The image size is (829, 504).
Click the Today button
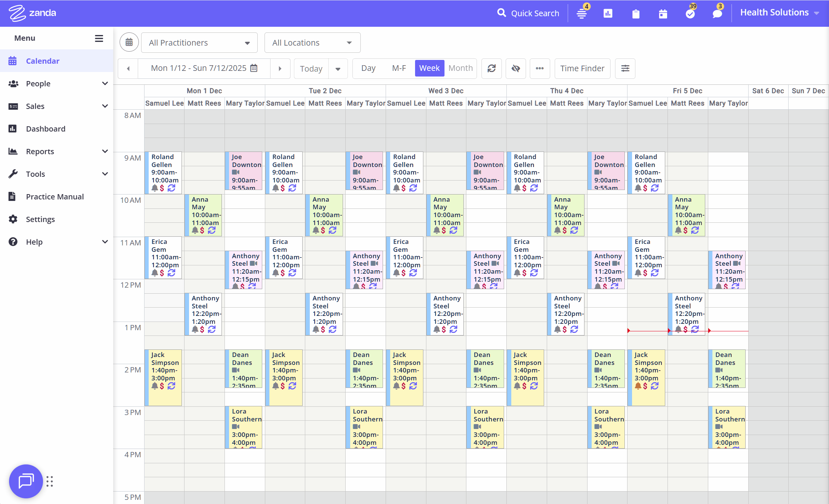click(x=311, y=69)
